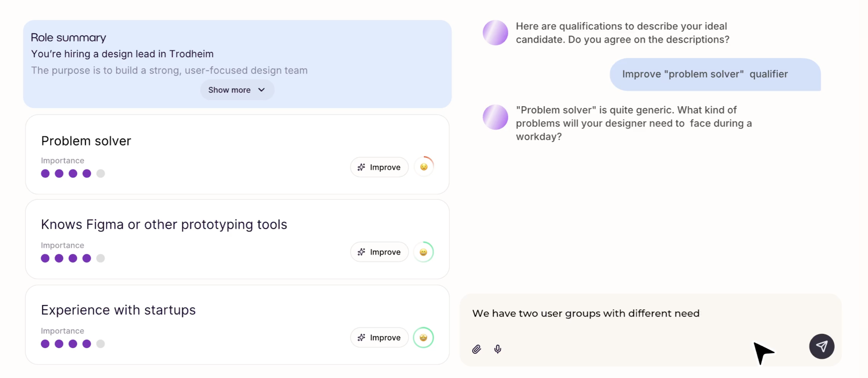The width and height of the screenshot is (868, 378).
Task: Click assistant avatar beside the Problem solver reply
Action: (495, 117)
